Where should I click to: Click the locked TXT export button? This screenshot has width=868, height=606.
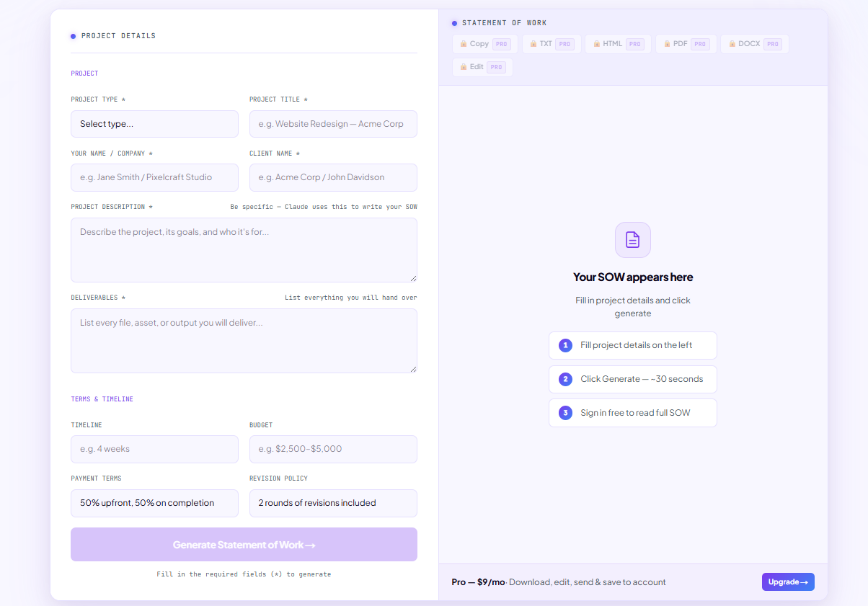[552, 44]
